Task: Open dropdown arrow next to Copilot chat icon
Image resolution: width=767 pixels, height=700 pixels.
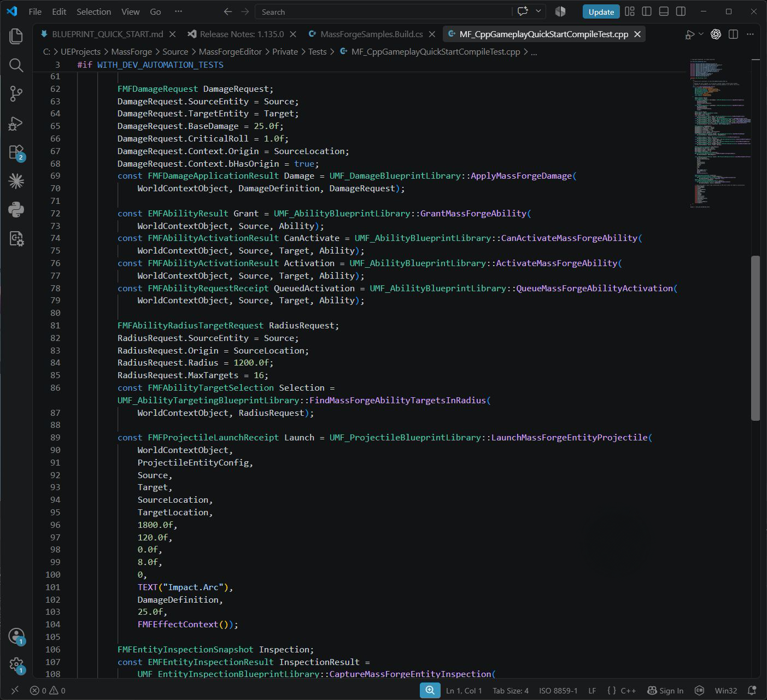Action: (538, 11)
